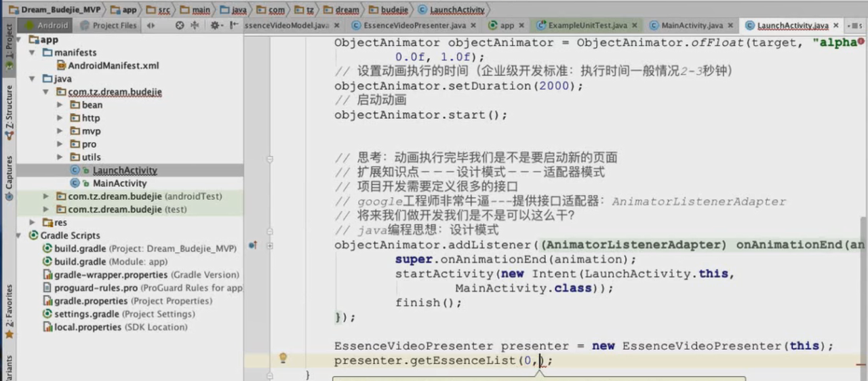868x381 pixels.
Task: Click the override gutter marker by addListener
Action: 252,245
